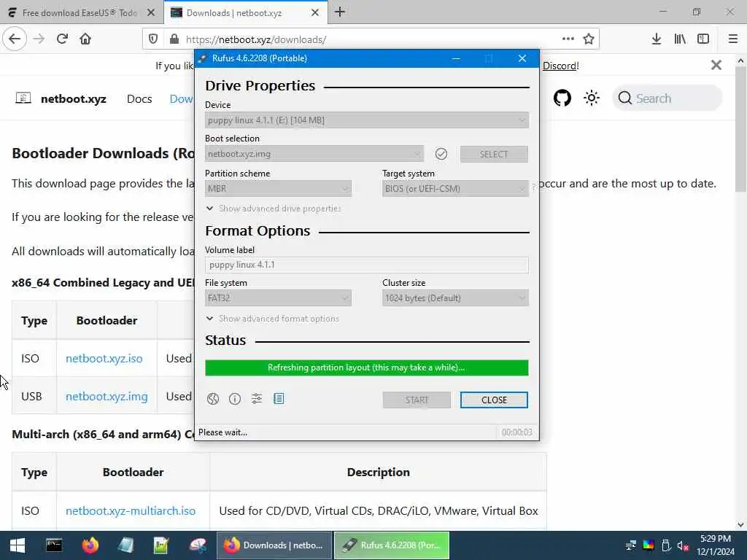The height and width of the screenshot is (560, 747).
Task: Open Firefox hamburger menu
Action: click(x=732, y=39)
